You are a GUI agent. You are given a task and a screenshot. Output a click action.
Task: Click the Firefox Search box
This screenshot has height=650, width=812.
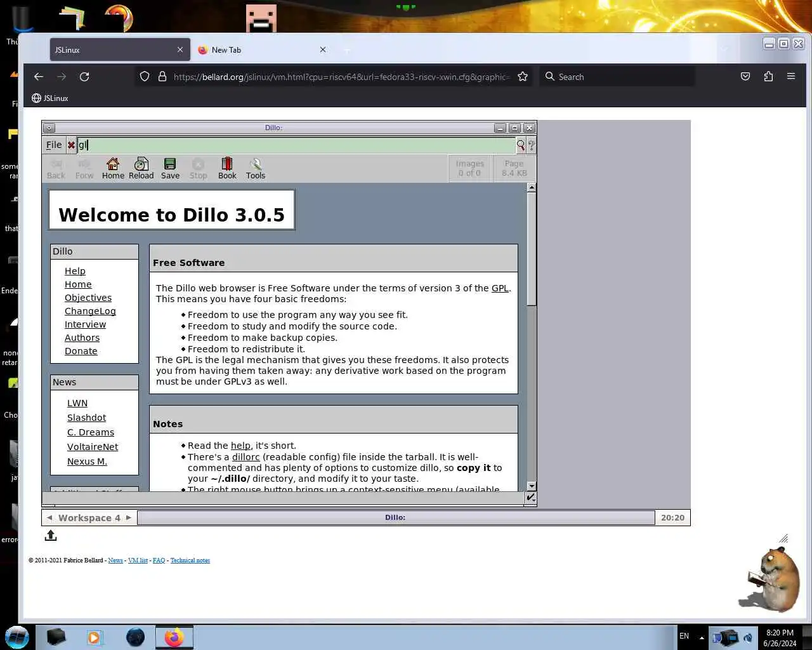[x=617, y=77]
